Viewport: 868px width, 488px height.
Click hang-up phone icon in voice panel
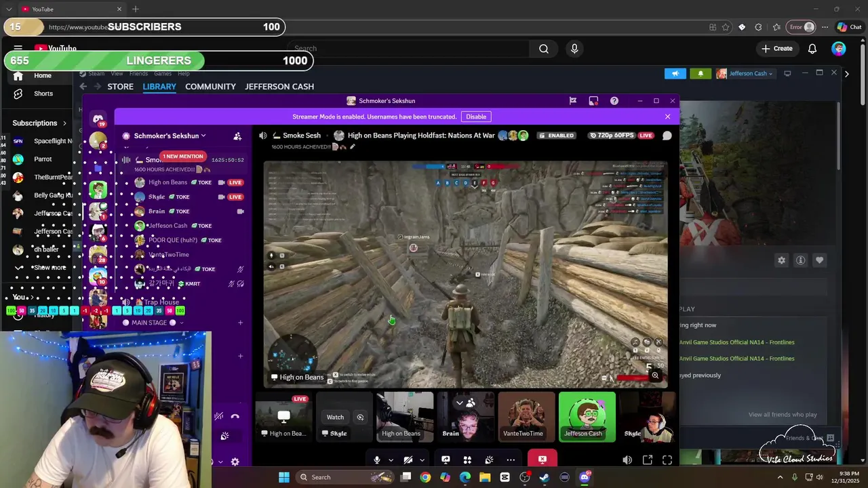coord(235,416)
